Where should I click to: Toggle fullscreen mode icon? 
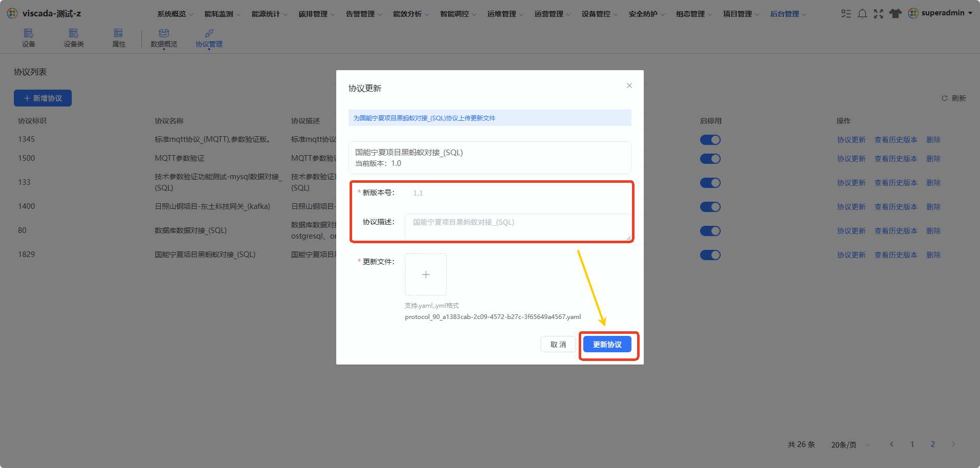click(x=879, y=14)
